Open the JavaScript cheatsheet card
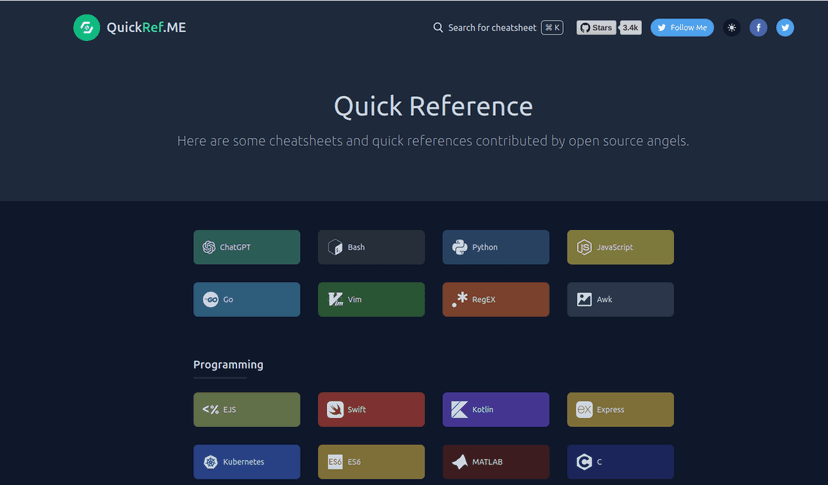The height and width of the screenshot is (485, 828). [x=620, y=247]
